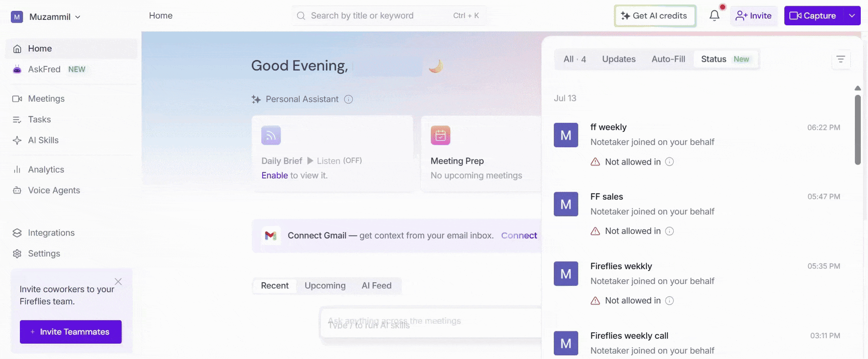Switch to the All notifications tab
868x359 pixels.
point(575,59)
